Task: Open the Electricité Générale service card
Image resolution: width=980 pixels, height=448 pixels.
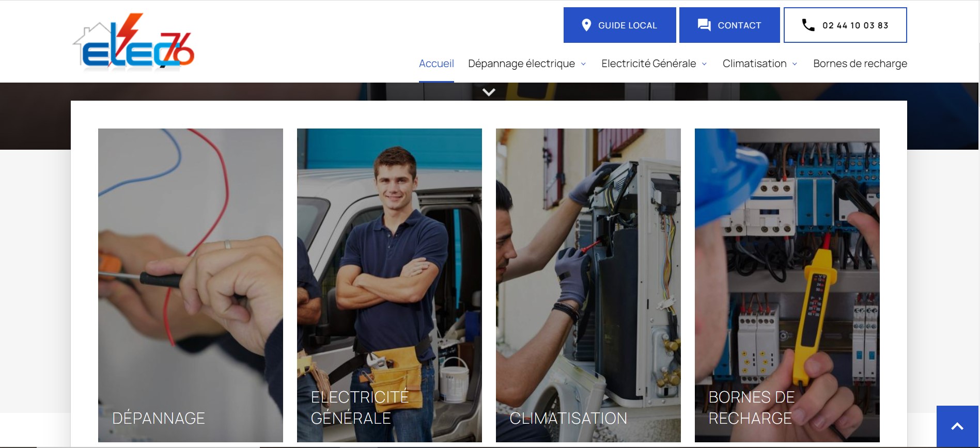Action: click(x=389, y=285)
